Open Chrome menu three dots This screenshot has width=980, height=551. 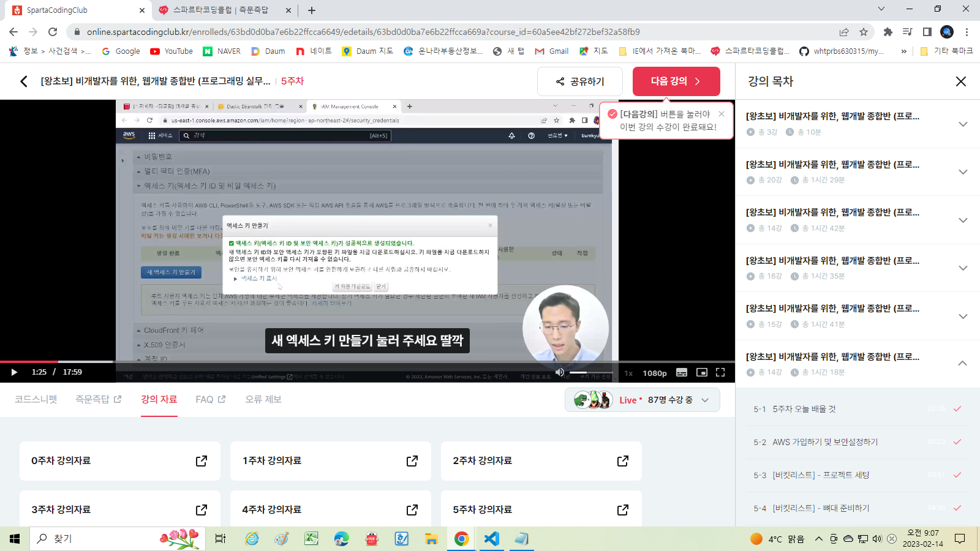tap(967, 32)
